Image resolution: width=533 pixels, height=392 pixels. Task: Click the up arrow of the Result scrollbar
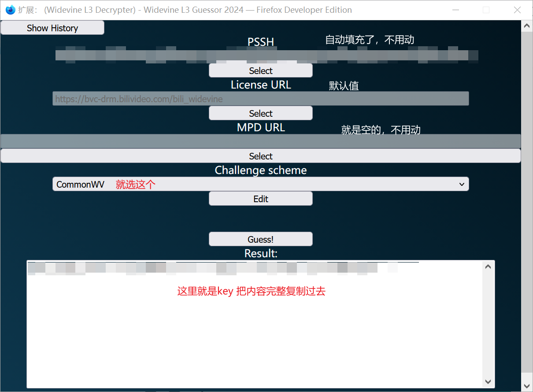click(488, 266)
